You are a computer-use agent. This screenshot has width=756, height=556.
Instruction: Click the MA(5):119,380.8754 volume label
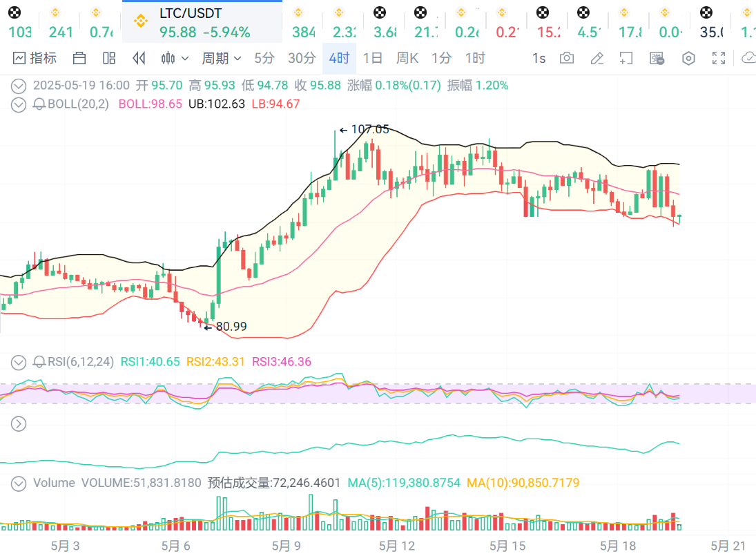404,483
